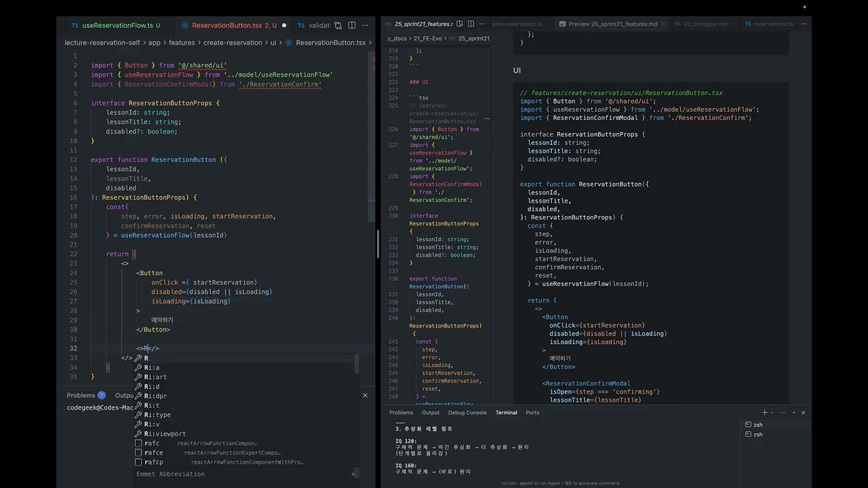This screenshot has height=488, width=868.
Task: Click the terminal prompt codegeek@Codes-Mac
Action: coord(100,407)
